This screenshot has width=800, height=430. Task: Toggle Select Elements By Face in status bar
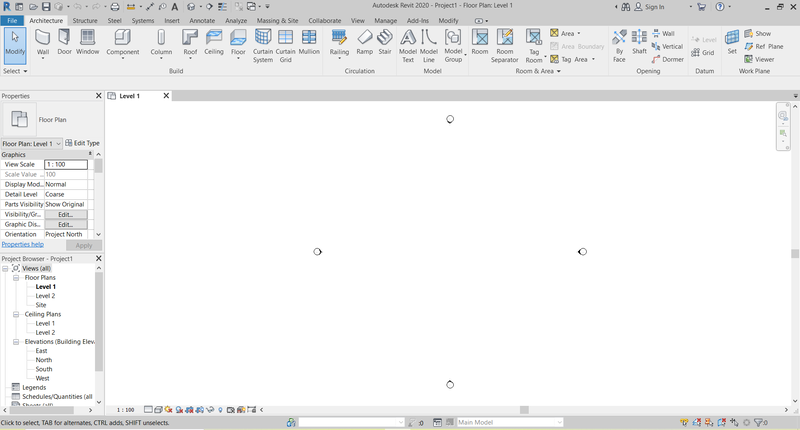721,422
